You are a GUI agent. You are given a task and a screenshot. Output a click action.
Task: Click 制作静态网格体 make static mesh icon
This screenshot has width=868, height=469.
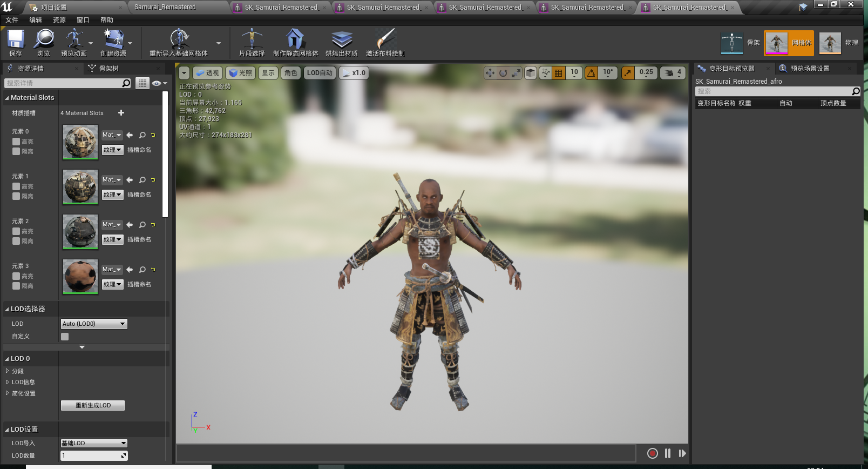point(295,40)
